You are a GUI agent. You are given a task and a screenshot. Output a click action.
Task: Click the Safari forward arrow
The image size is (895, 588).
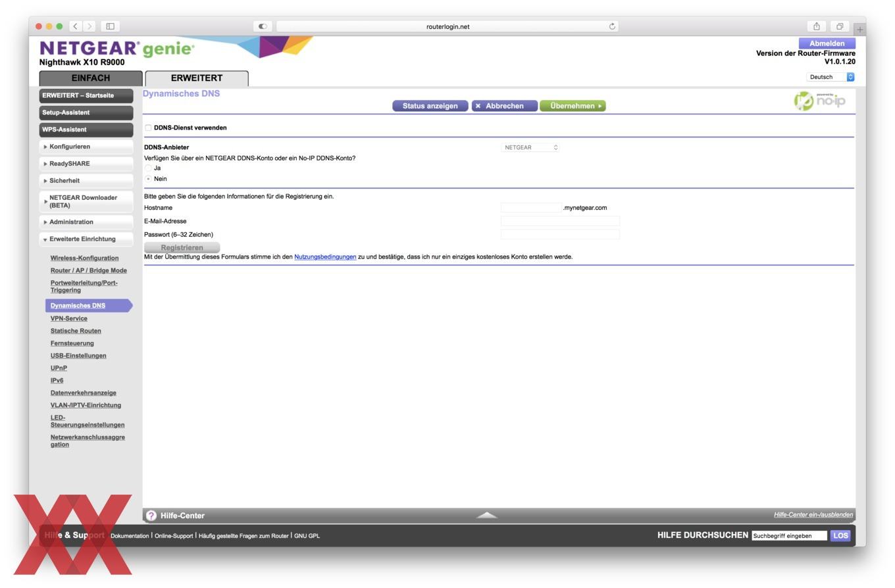[89, 26]
